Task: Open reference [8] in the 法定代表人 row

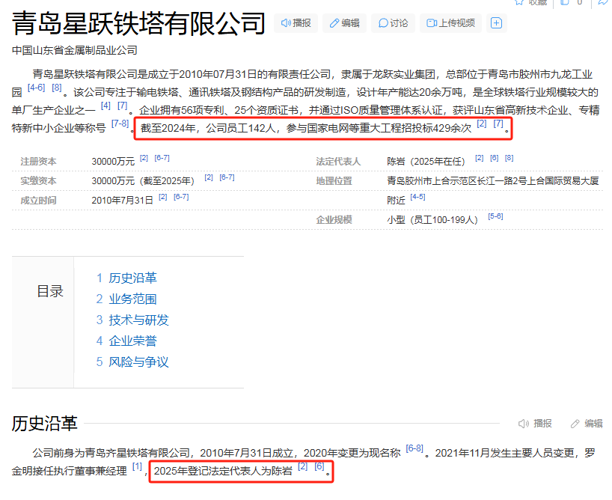Action: coord(509,158)
